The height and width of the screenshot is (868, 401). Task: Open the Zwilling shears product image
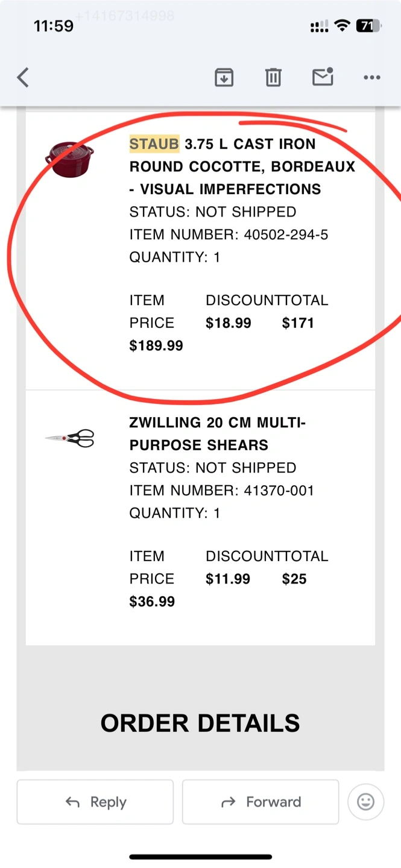(x=70, y=439)
